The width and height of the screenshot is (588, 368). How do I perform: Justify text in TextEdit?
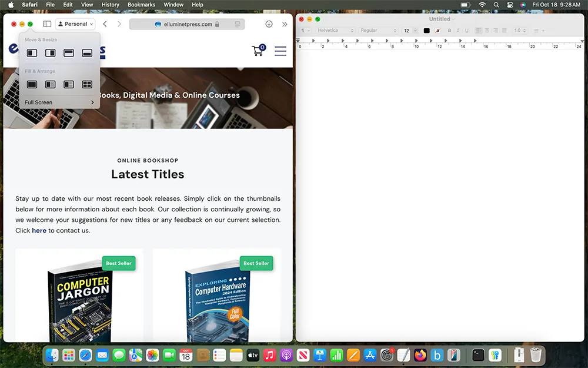[505, 31]
